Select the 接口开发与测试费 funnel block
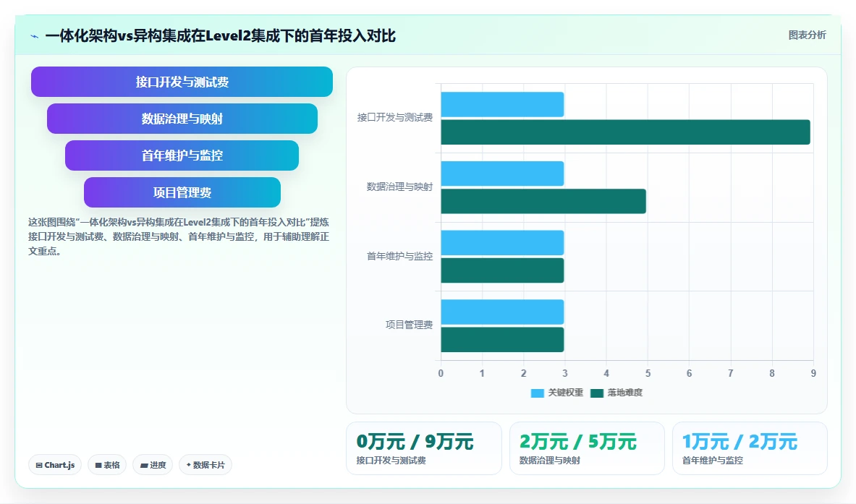856x504 pixels. 182,82
